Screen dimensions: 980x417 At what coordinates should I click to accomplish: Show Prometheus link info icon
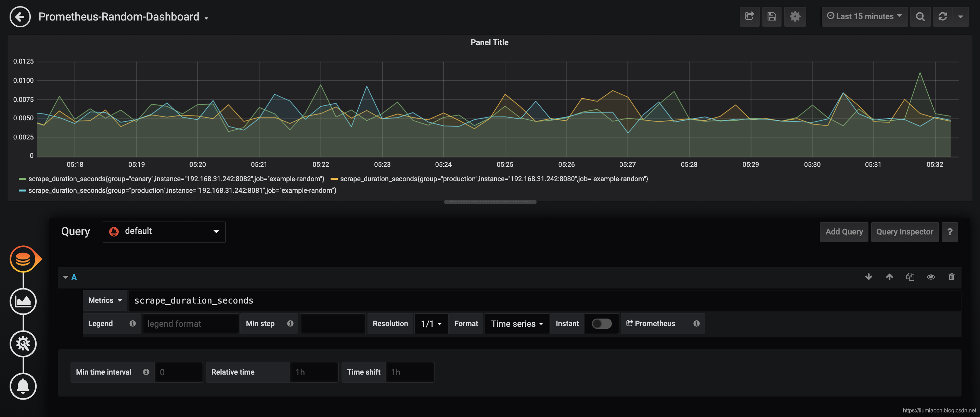[x=696, y=323]
